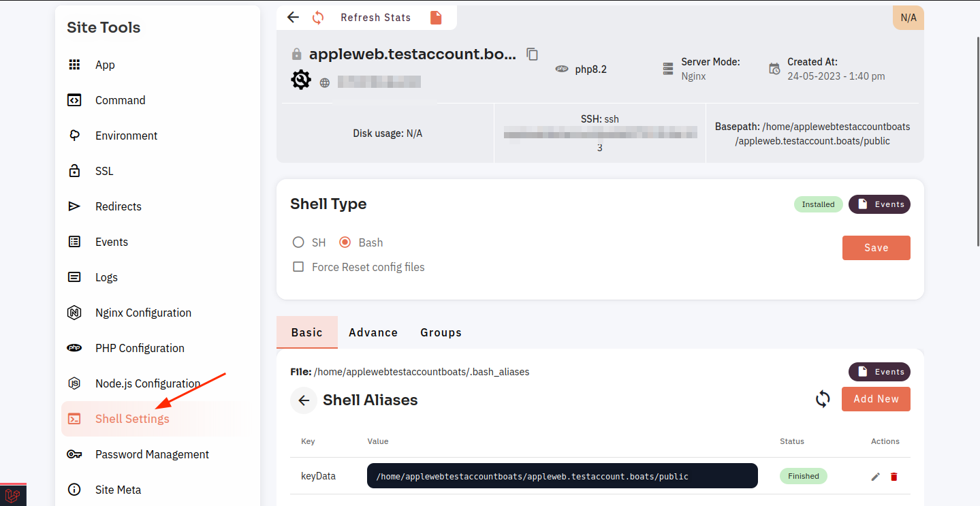
Task: Open Site Meta
Action: [x=118, y=490]
